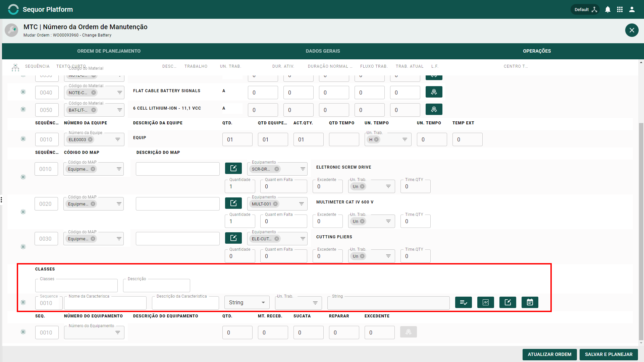This screenshot has width=644, height=362.
Task: Open edit icon for Cutting Pliers row
Action: coord(233,238)
